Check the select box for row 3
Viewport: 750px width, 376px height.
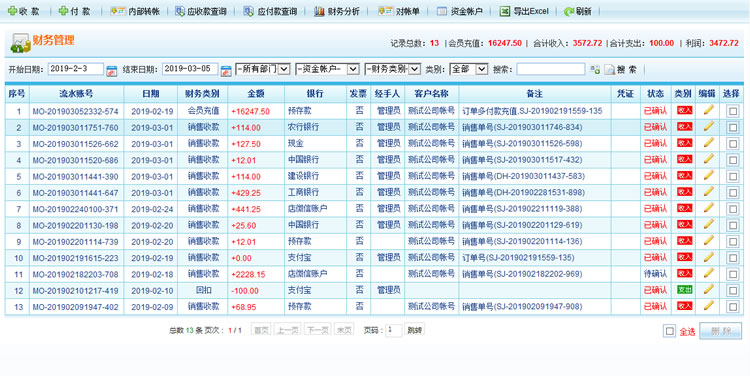coord(732,144)
